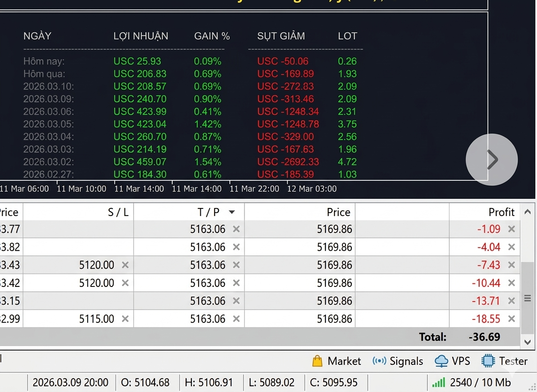Click the scrollbar up arrow
Screen dimensions: 537x392
tap(528, 212)
